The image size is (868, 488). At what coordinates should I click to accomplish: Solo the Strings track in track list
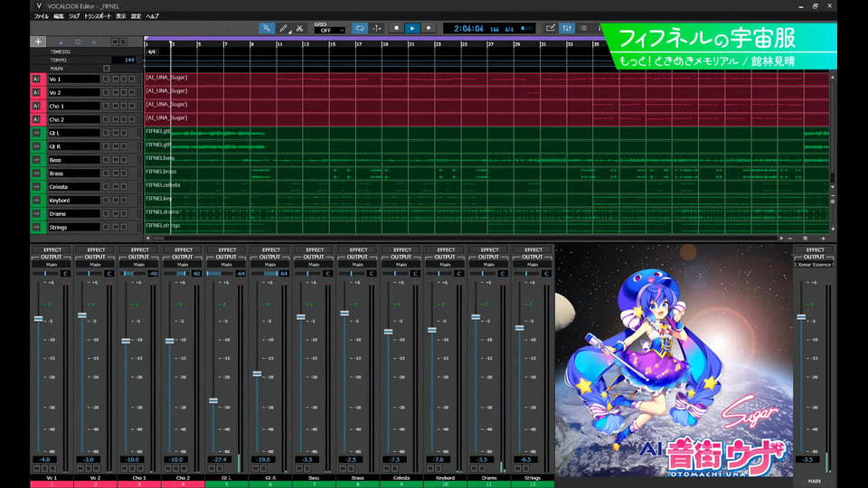[124, 227]
